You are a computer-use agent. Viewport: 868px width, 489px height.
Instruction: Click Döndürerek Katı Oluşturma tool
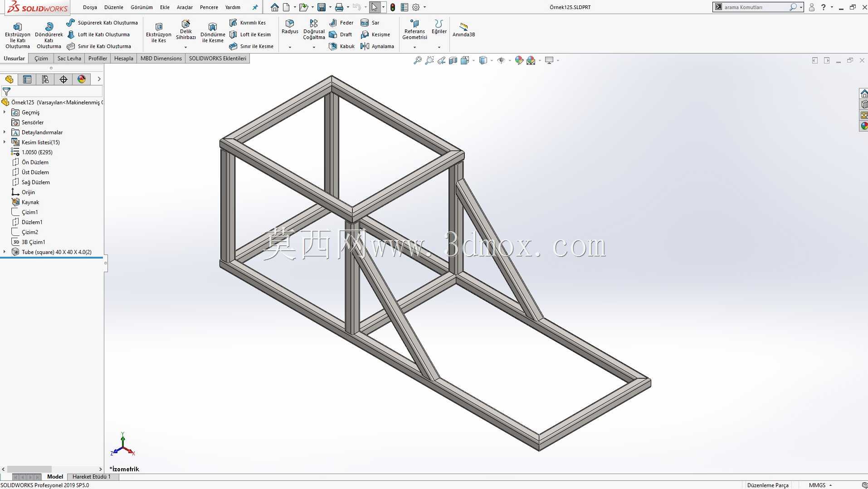[49, 35]
